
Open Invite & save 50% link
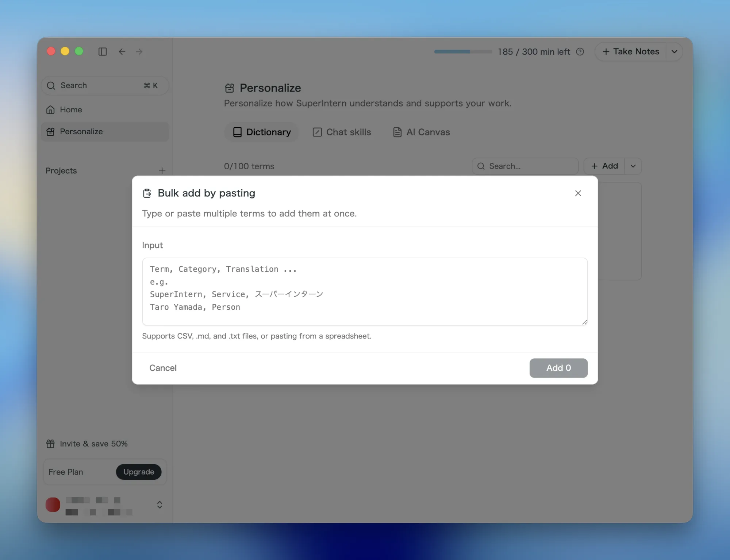(x=87, y=444)
